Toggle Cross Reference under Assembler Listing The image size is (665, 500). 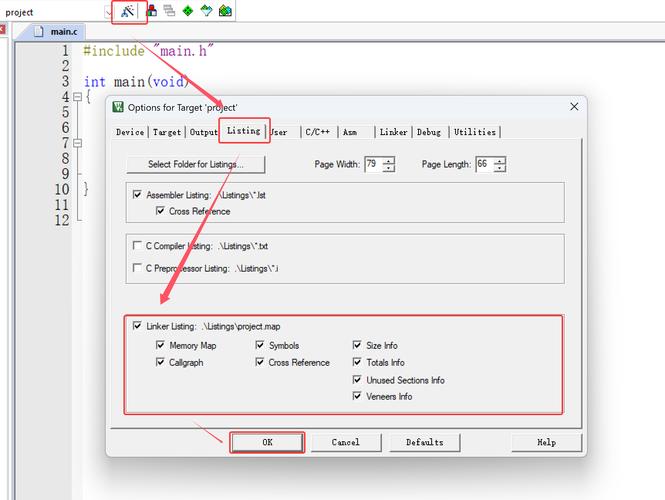pos(160,211)
